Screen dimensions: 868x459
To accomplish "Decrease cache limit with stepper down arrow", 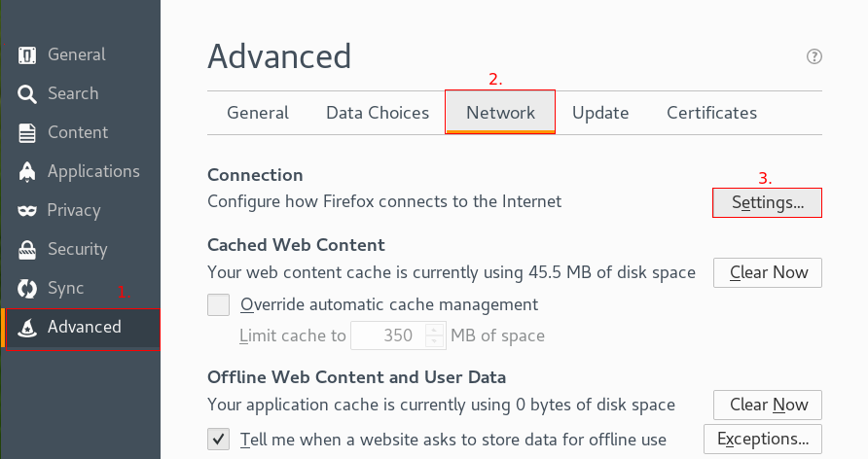I will coord(433,342).
